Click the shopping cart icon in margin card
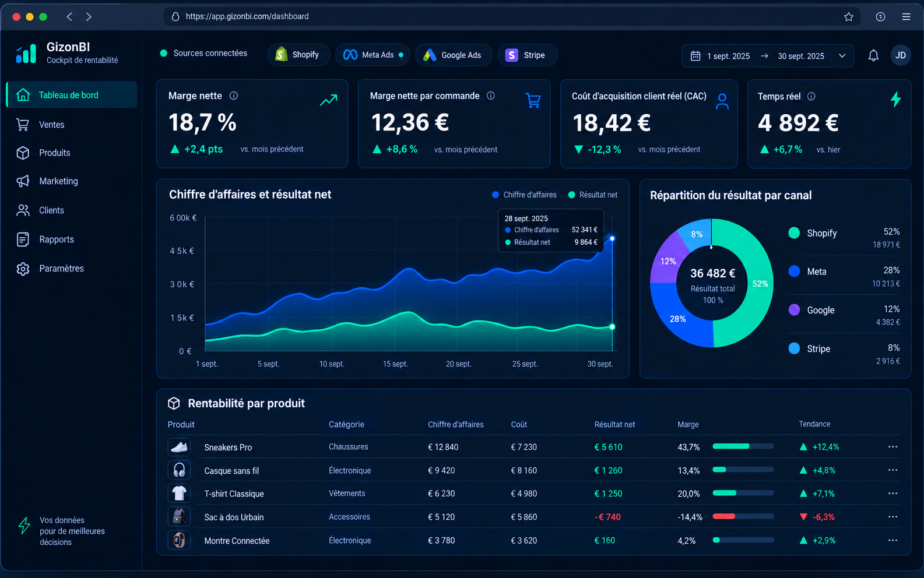The width and height of the screenshot is (924, 578). point(533,101)
